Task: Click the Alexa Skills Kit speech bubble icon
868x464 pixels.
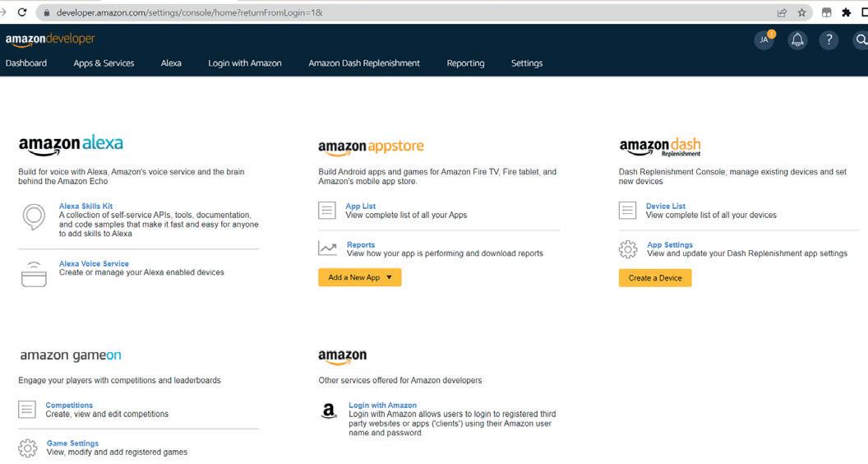Action: pyautogui.click(x=34, y=216)
